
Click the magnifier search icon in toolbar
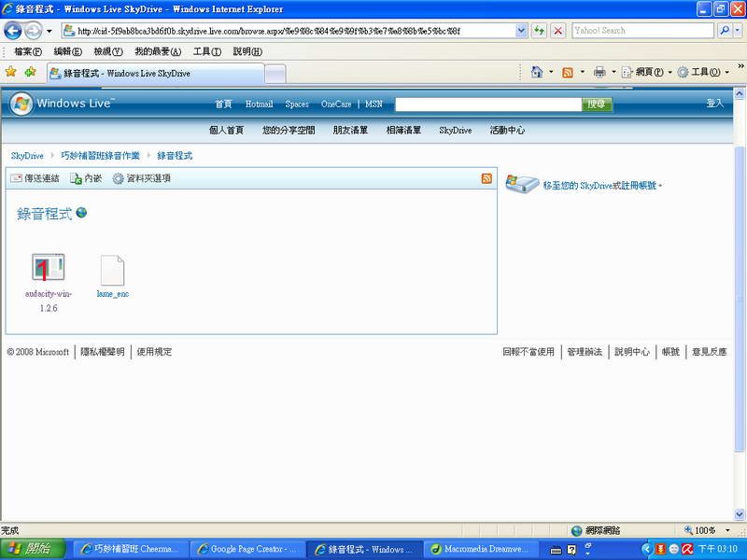725,31
